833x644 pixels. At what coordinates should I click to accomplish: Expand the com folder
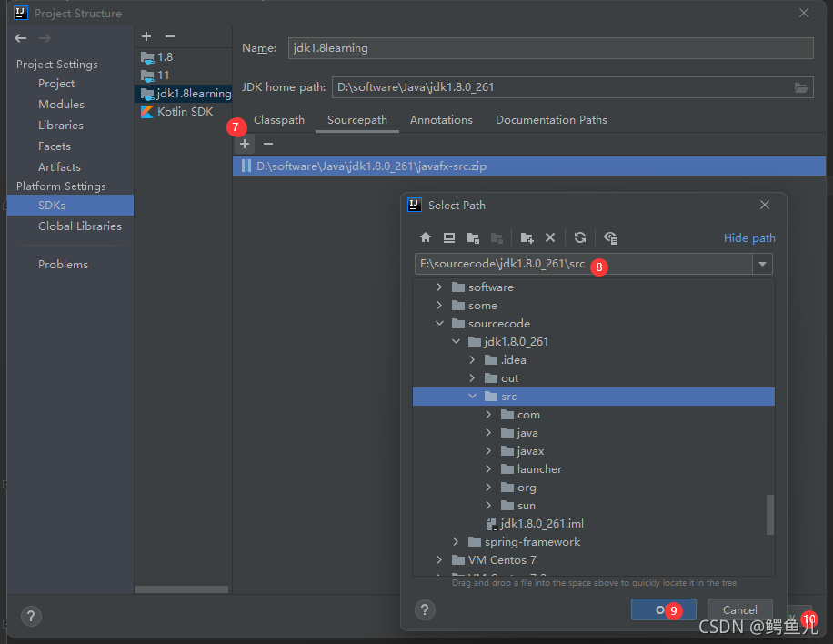488,415
